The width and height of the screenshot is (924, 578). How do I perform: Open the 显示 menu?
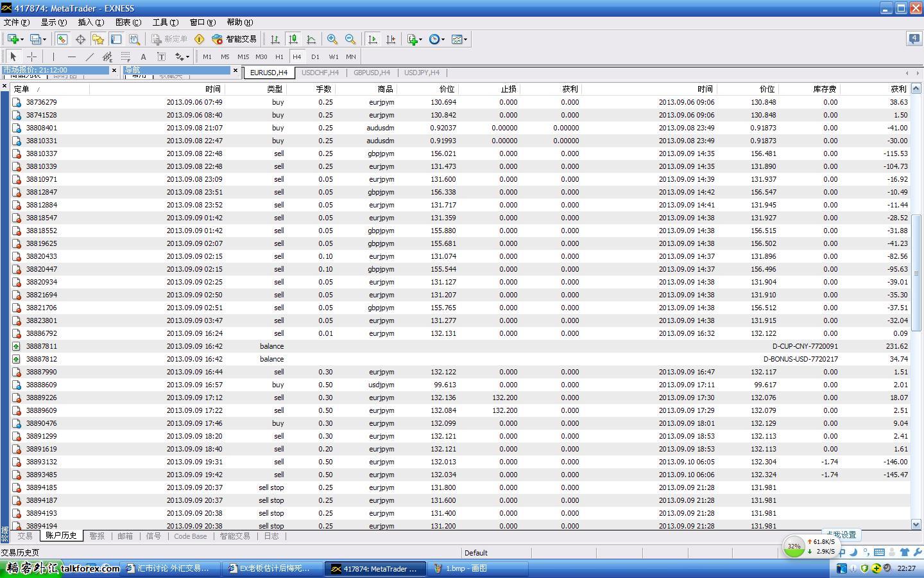click(x=54, y=22)
